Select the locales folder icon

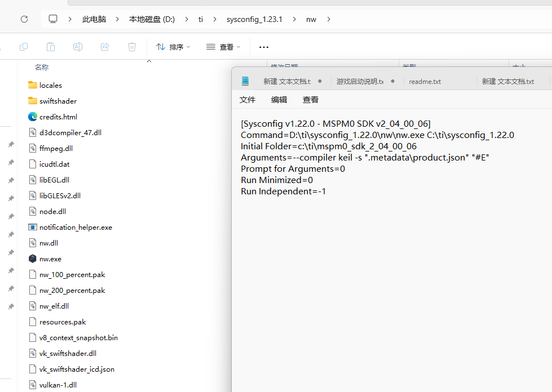tap(32, 85)
